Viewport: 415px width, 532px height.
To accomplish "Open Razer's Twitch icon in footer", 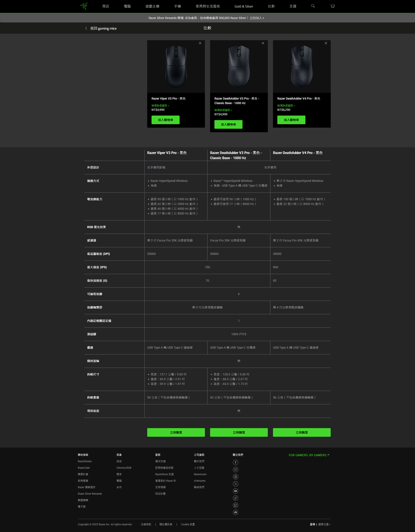I will click(x=235, y=505).
